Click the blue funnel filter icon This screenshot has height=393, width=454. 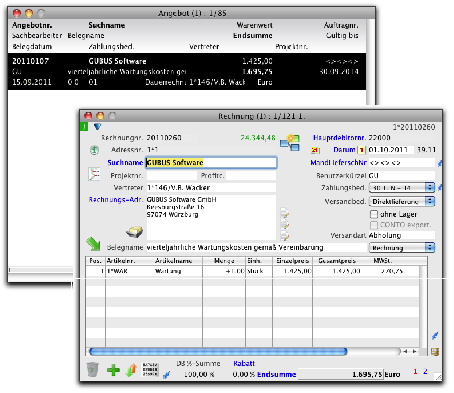point(97,127)
